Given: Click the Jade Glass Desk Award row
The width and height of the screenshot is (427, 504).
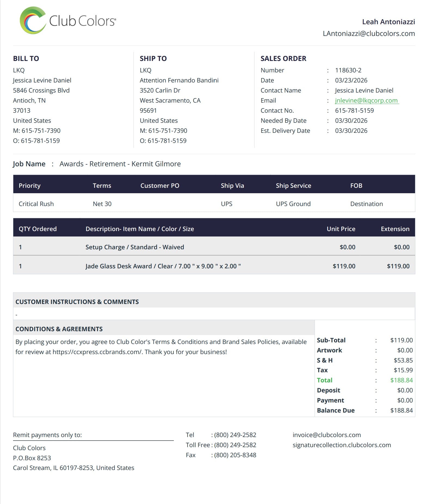Looking at the screenshot, I should coord(214,266).
